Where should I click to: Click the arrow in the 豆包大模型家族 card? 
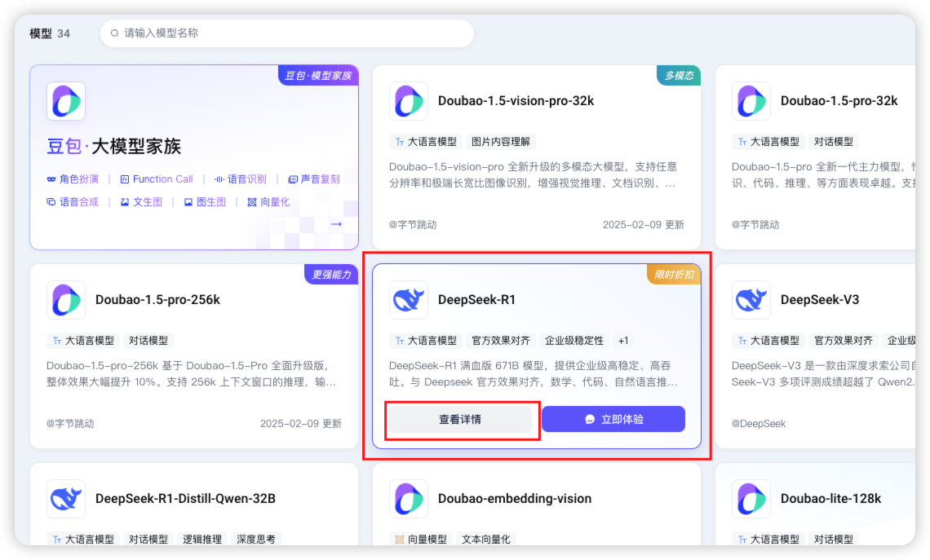click(x=336, y=224)
